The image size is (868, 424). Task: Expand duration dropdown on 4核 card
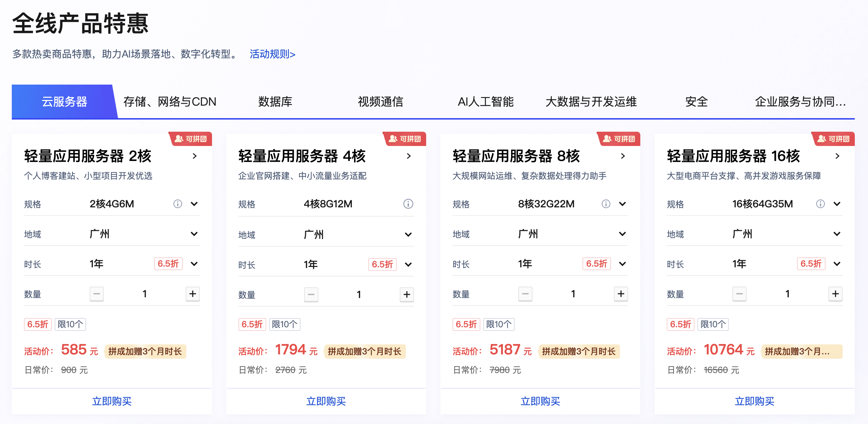(x=408, y=264)
